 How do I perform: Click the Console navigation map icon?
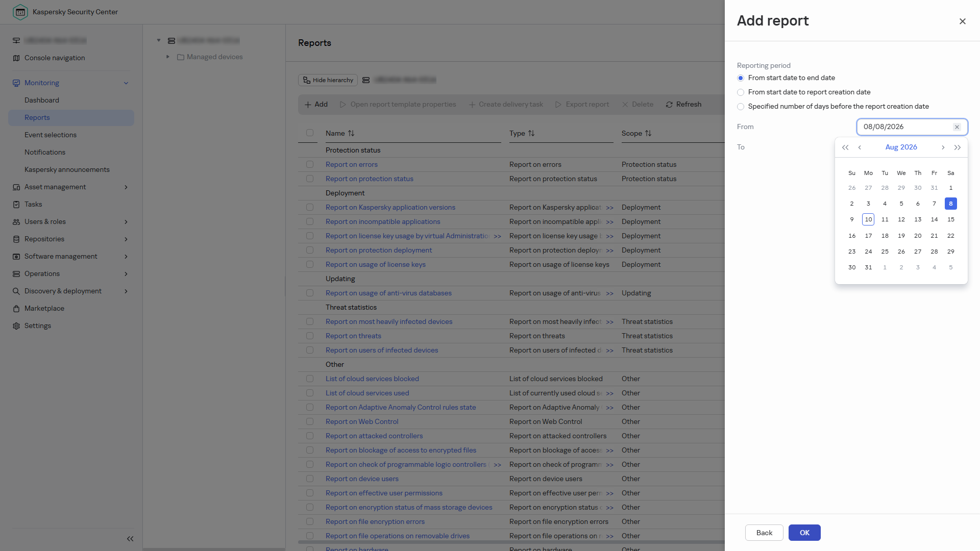click(16, 58)
